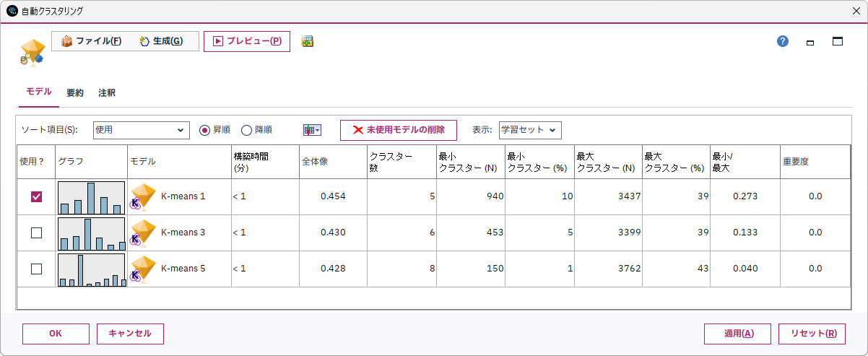868x356 pixels.
Task: Enable the K-means 5 use checkbox
Action: [x=36, y=269]
